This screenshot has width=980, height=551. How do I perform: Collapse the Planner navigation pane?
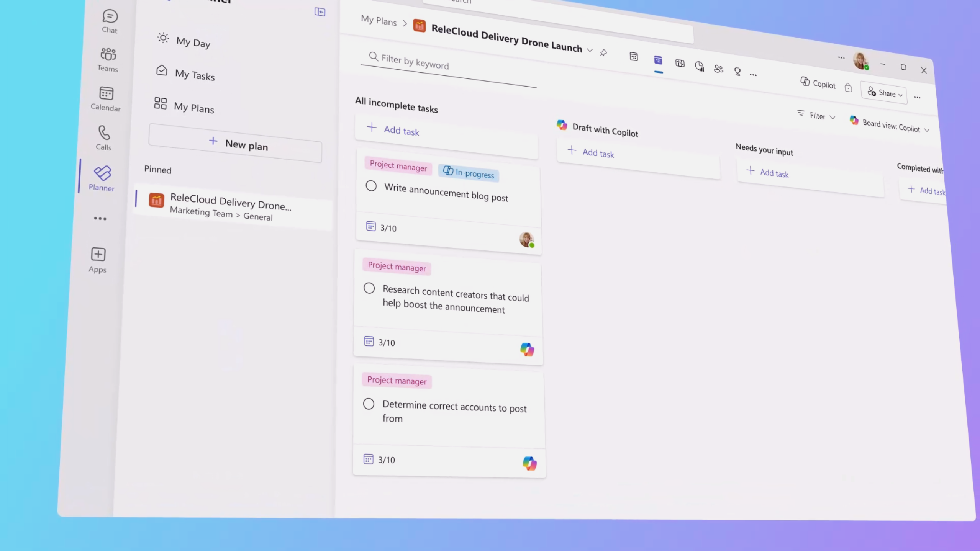click(320, 12)
